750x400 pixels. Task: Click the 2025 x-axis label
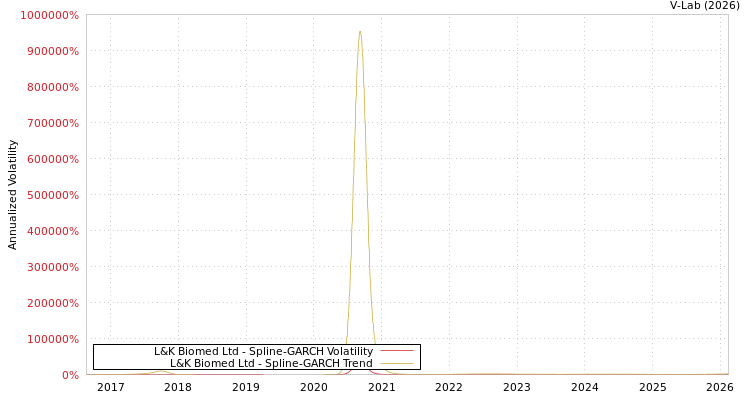coord(653,387)
